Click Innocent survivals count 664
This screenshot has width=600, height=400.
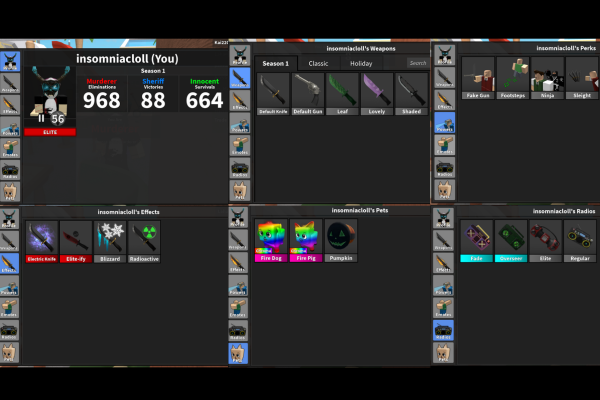pos(204,100)
